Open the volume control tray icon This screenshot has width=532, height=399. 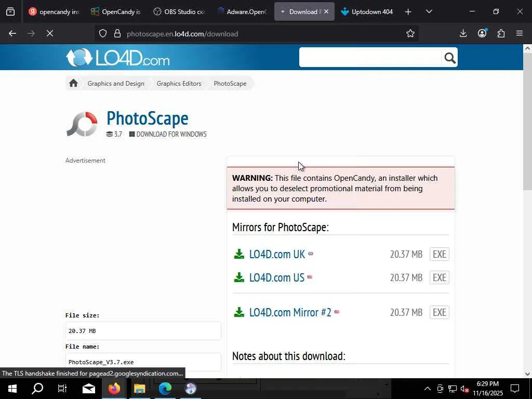(x=464, y=389)
